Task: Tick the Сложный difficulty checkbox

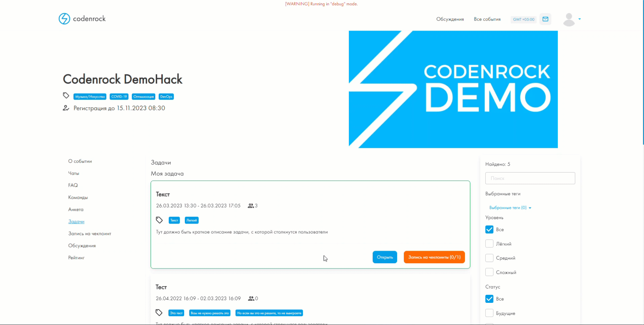Action: pyautogui.click(x=489, y=272)
